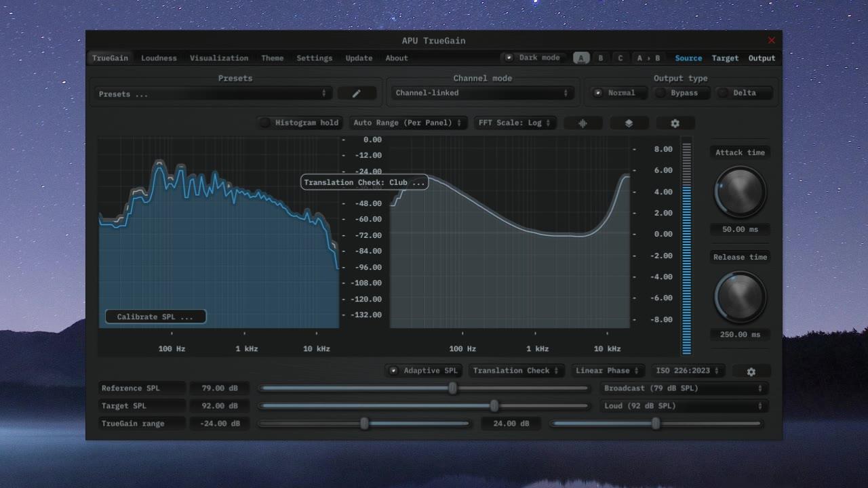Open the waveform display icon
This screenshot has height=488, width=868.
click(x=582, y=123)
